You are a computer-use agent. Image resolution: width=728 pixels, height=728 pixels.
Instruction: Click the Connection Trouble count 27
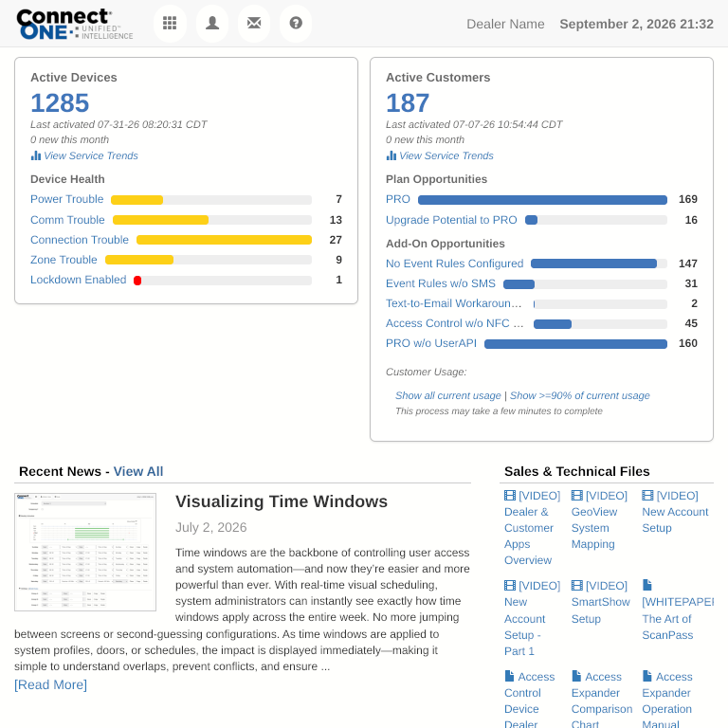(336, 240)
